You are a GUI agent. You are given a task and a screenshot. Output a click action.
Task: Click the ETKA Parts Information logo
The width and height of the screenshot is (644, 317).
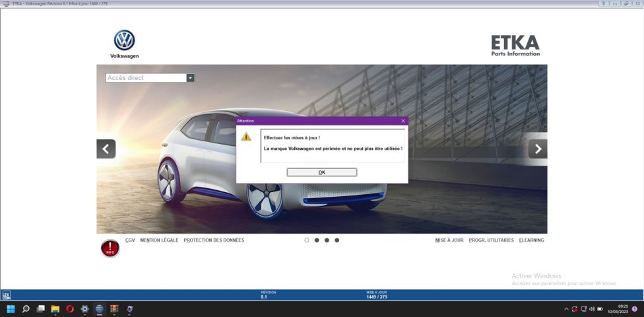point(515,46)
